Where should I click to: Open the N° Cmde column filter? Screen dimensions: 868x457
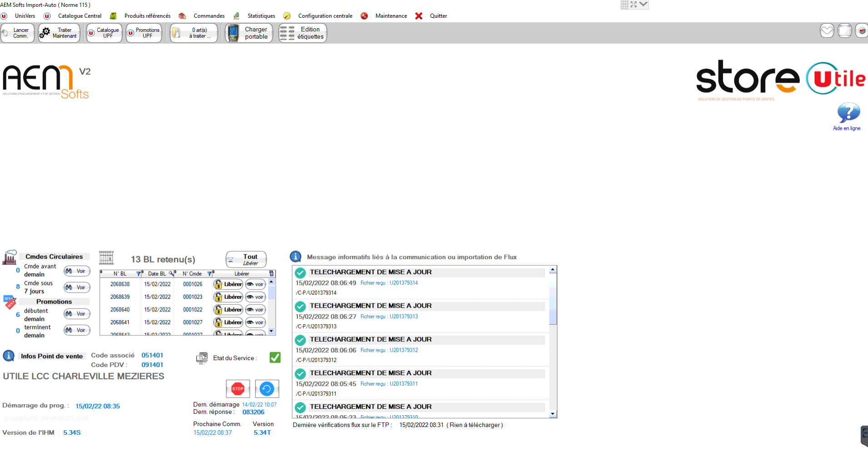point(209,274)
